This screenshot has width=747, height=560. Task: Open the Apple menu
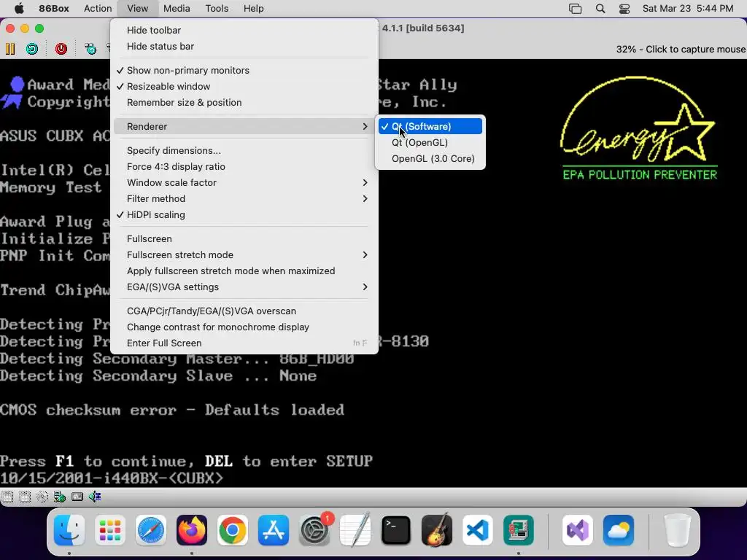(x=19, y=8)
